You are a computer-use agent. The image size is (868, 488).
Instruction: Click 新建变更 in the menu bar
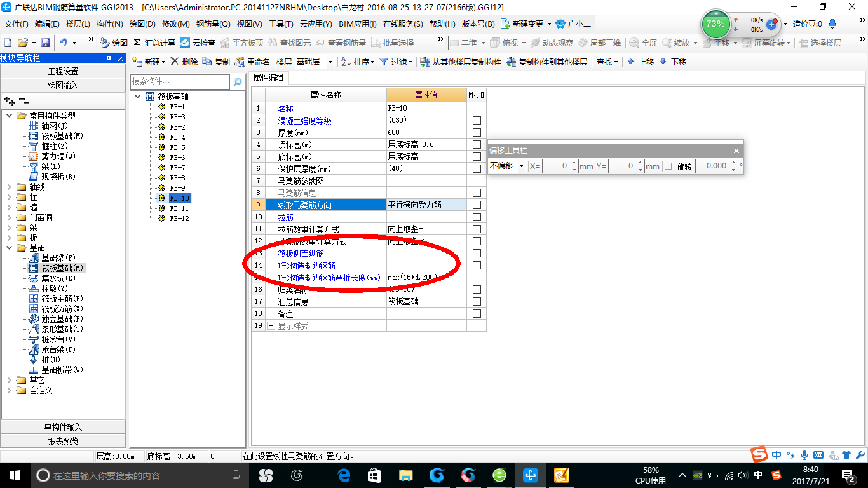coord(526,24)
